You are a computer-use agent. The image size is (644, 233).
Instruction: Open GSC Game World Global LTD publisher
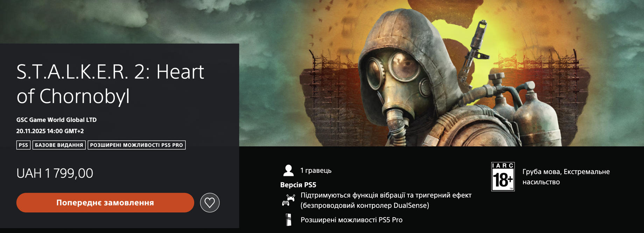56,120
